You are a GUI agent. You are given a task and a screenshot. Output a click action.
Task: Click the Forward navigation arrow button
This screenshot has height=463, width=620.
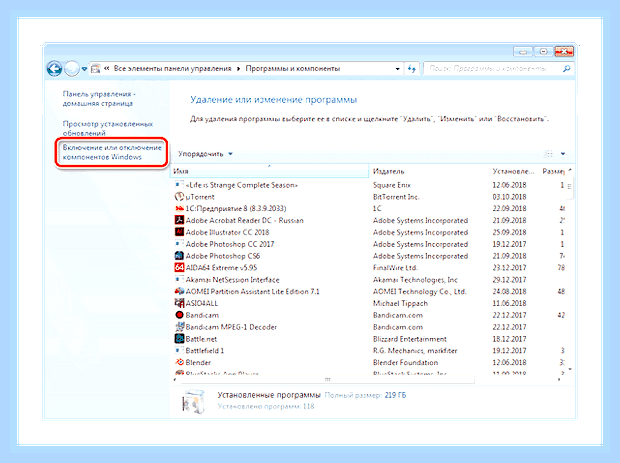click(72, 69)
